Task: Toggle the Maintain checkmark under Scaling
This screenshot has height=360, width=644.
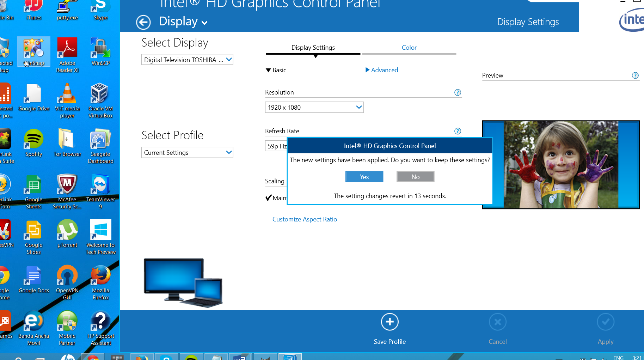Action: click(269, 198)
